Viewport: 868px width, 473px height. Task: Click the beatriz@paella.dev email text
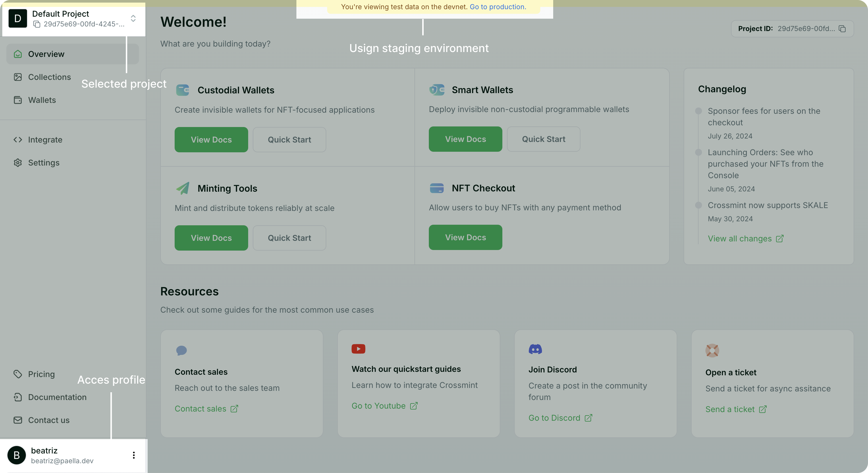point(62,461)
